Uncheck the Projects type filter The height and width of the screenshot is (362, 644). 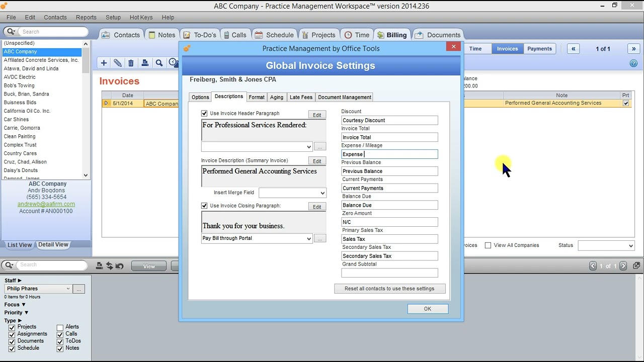click(x=12, y=327)
